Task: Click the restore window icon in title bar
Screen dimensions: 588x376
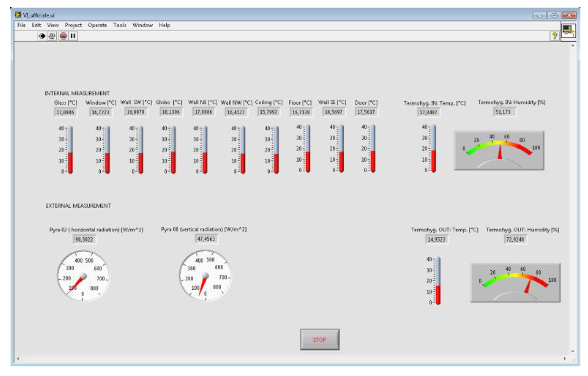Action: [x=554, y=15]
